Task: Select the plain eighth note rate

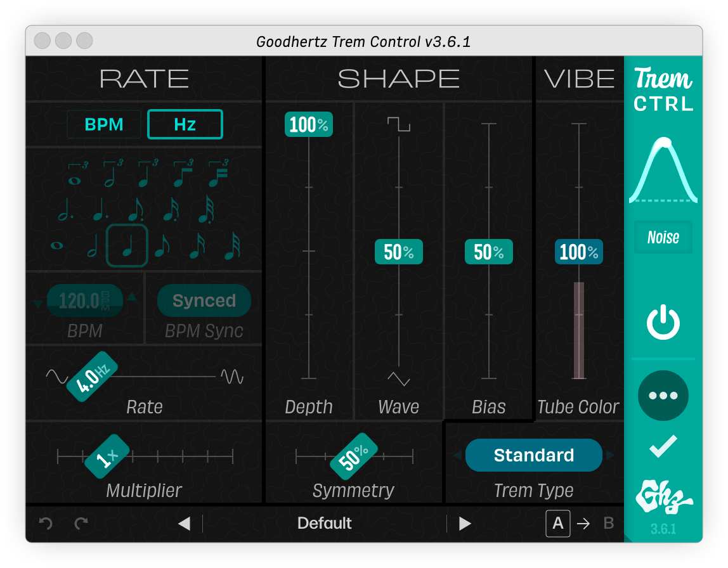Action: point(162,246)
